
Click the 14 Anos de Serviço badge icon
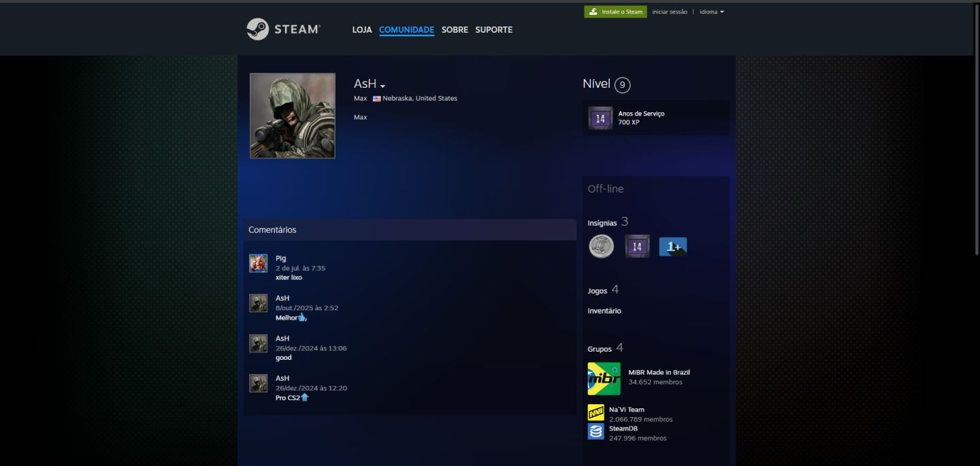click(x=600, y=118)
